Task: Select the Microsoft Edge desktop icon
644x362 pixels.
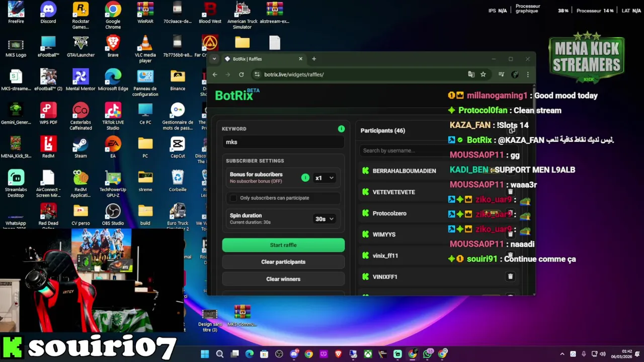Action: coord(113,80)
